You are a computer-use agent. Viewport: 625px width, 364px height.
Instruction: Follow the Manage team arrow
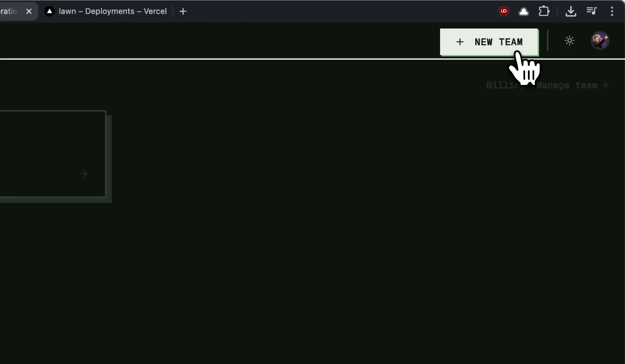pyautogui.click(x=605, y=85)
